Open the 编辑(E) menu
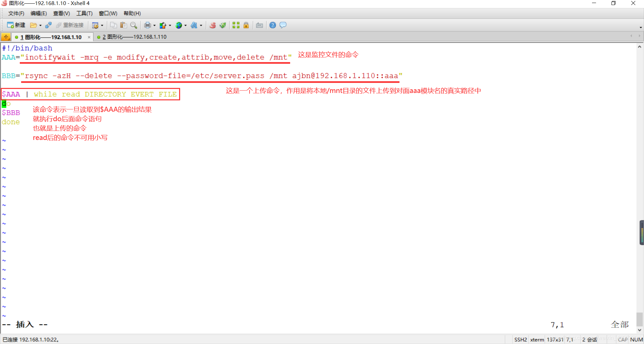The image size is (644, 344). coord(39,13)
